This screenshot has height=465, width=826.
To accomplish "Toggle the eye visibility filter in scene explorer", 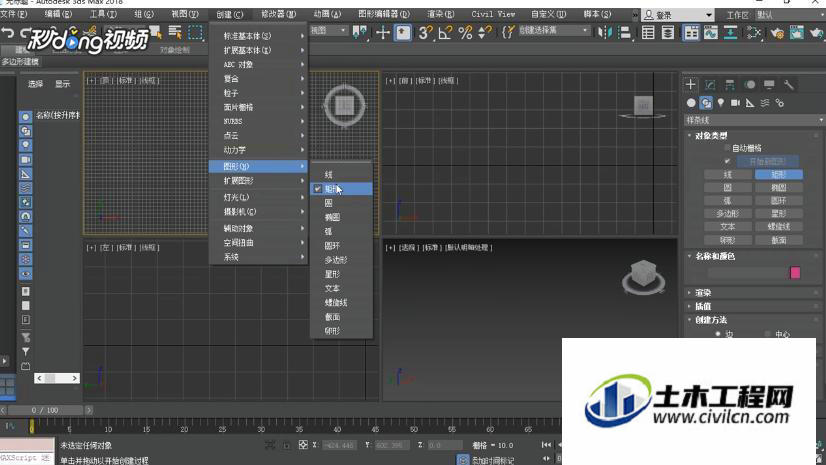I will click(x=25, y=274).
